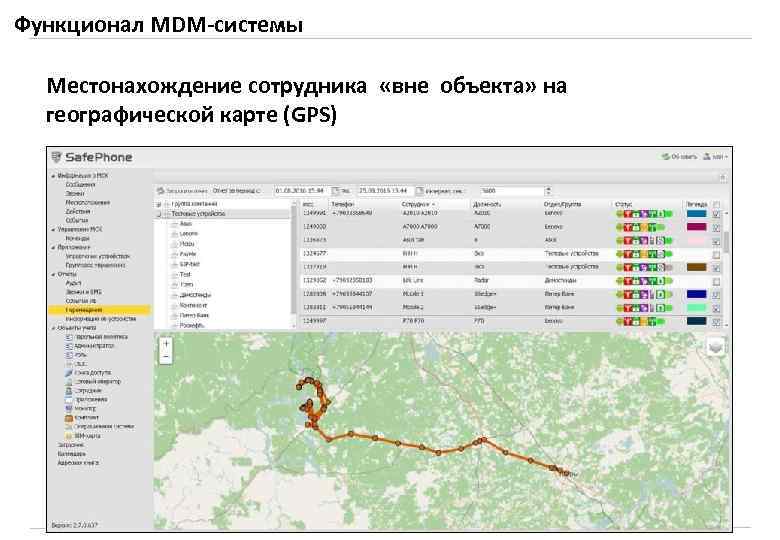
Task: Toggle the checkbox in the A7000 row
Action: coord(716,227)
